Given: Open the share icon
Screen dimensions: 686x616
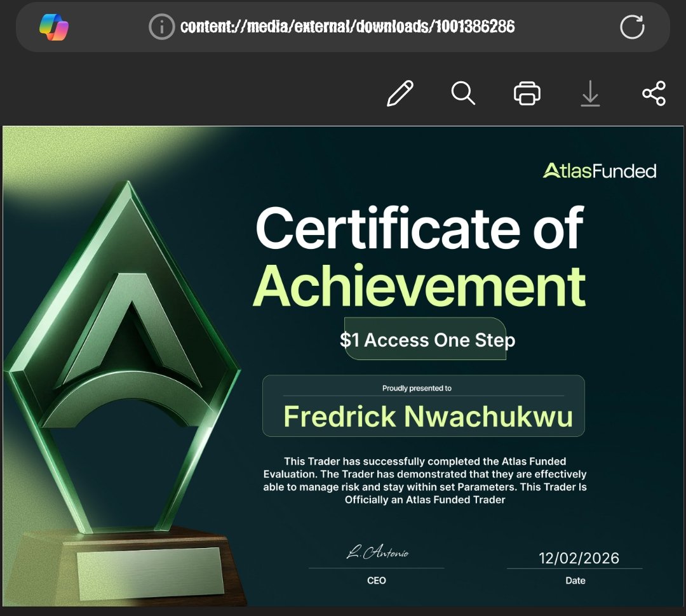Looking at the screenshot, I should coord(654,93).
